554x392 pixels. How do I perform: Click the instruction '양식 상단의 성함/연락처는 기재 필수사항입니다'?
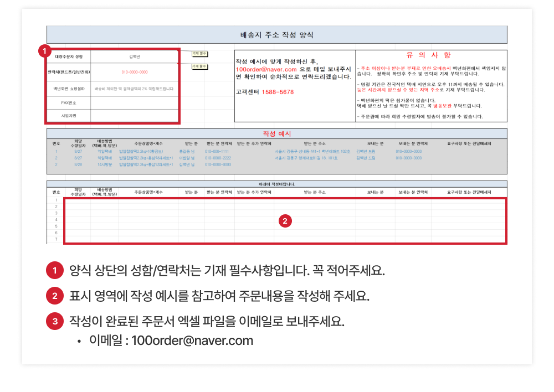click(x=227, y=271)
